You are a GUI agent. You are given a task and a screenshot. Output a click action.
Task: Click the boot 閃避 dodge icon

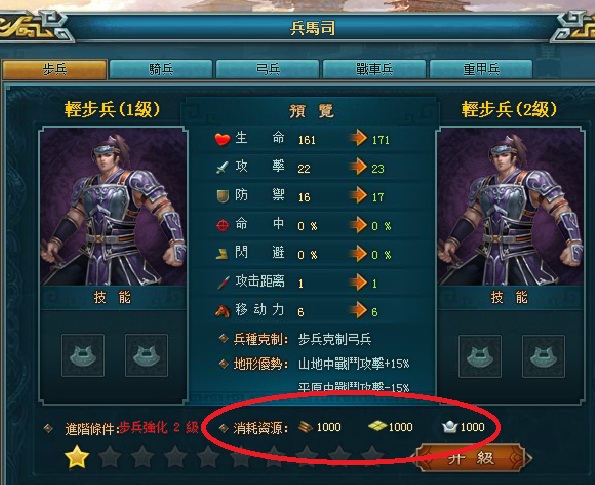tap(222, 254)
